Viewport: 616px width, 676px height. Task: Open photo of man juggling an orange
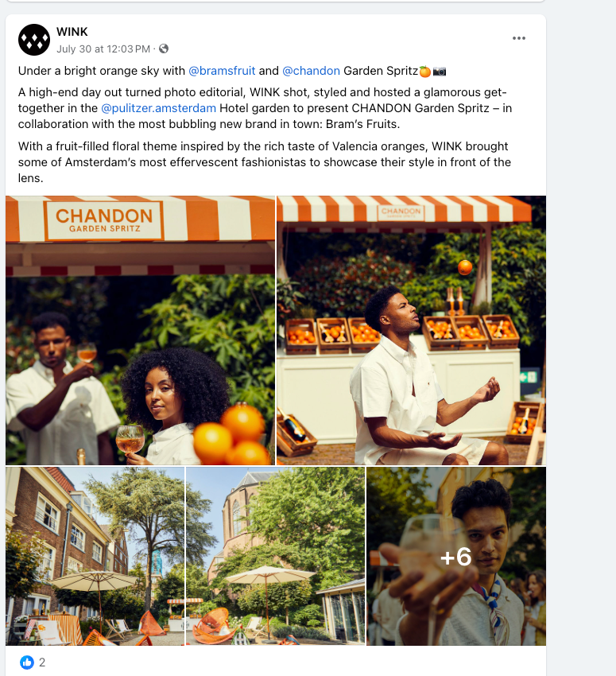(x=412, y=330)
